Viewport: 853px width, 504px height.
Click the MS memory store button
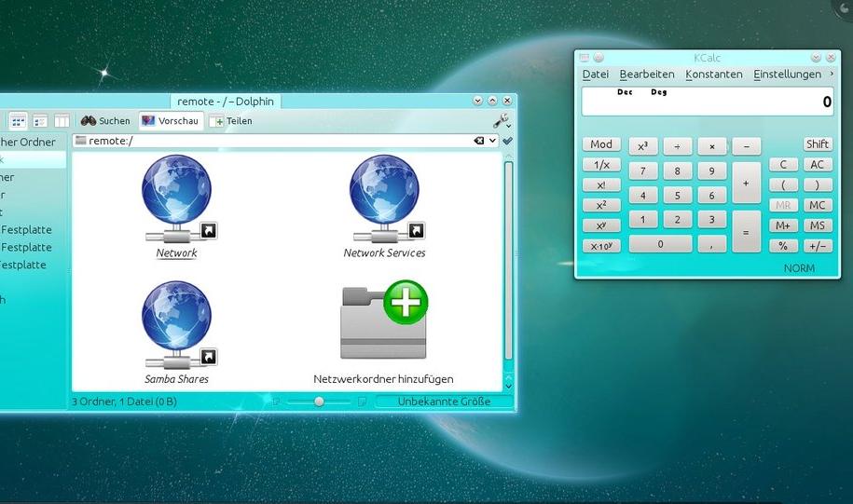pos(817,225)
